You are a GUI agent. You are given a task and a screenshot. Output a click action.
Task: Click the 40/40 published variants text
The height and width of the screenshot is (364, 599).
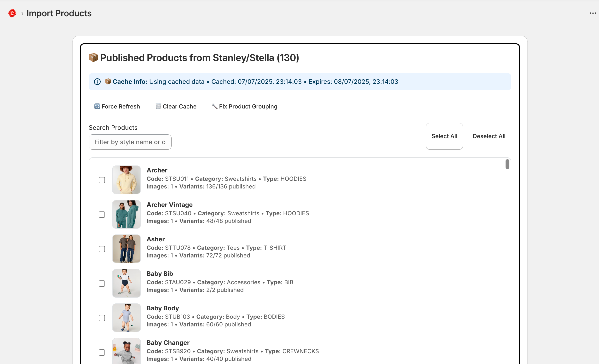point(229,359)
